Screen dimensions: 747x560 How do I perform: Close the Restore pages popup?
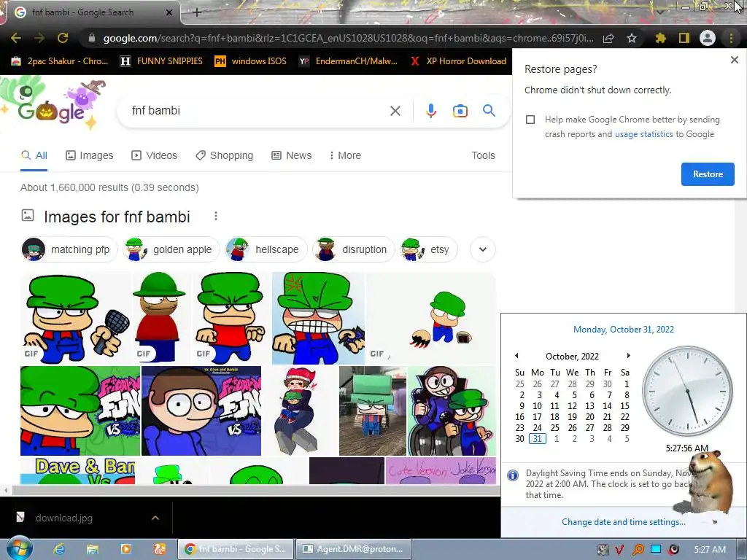[734, 60]
